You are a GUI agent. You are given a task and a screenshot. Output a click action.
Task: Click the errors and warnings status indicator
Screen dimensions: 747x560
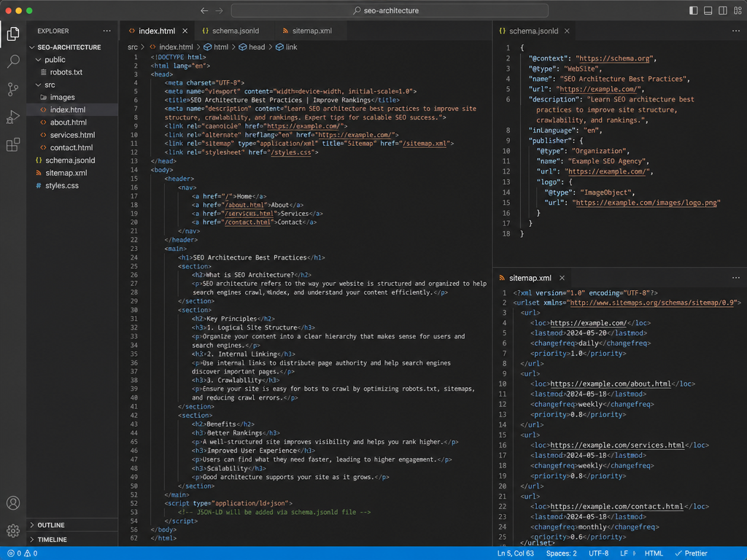22,553
